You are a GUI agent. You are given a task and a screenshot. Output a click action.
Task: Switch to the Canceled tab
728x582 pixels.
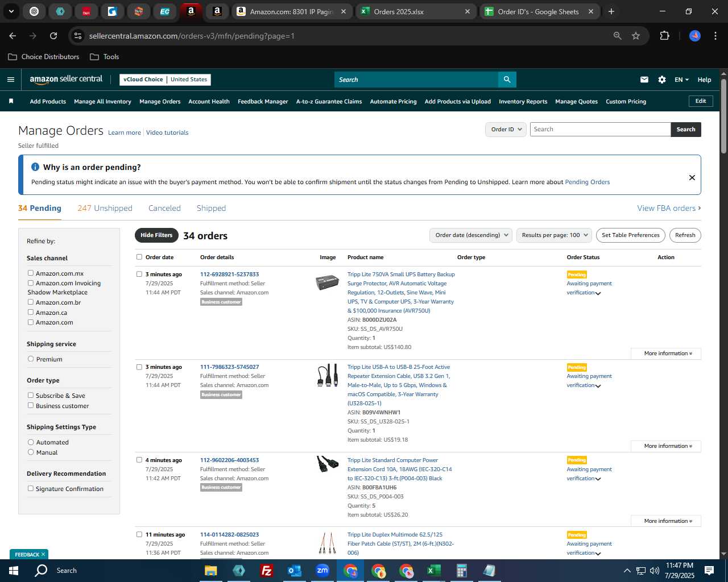(164, 209)
